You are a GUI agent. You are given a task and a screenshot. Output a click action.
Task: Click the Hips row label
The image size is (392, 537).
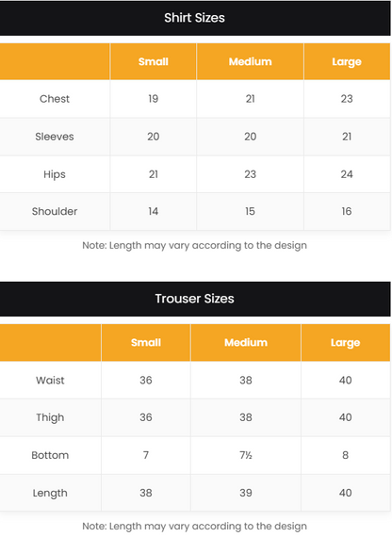point(55,174)
